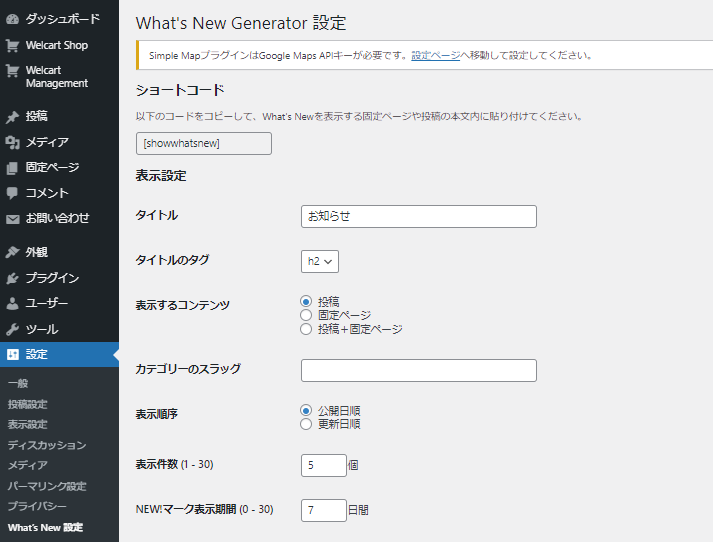Click the カテゴリーのスラッグ text field

point(419,371)
